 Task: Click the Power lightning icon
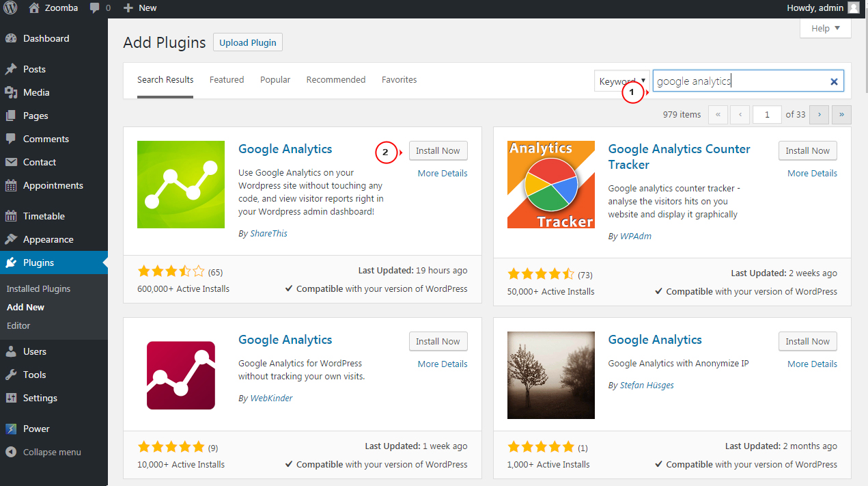coord(11,429)
